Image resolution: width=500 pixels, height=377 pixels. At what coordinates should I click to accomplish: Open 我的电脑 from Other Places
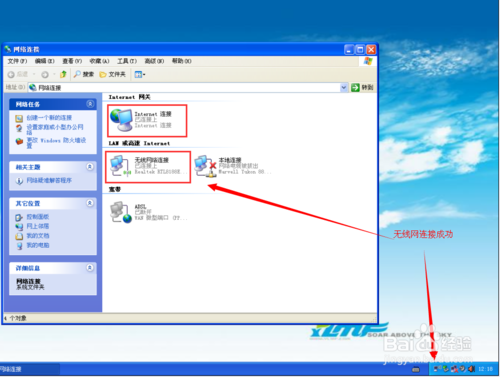click(38, 245)
